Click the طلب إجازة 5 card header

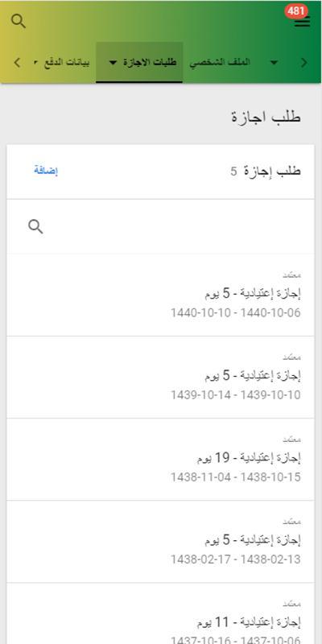point(160,171)
